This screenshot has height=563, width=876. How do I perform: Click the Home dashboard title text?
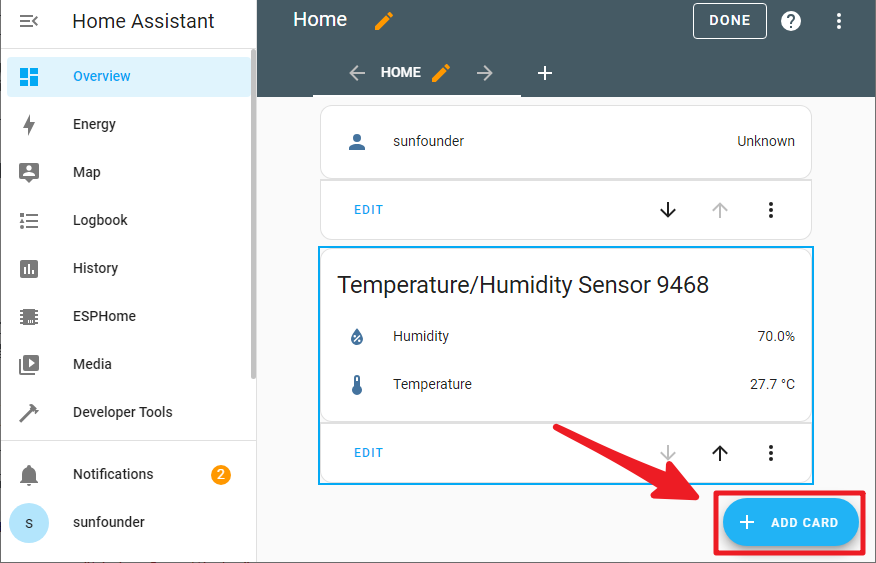pos(320,20)
